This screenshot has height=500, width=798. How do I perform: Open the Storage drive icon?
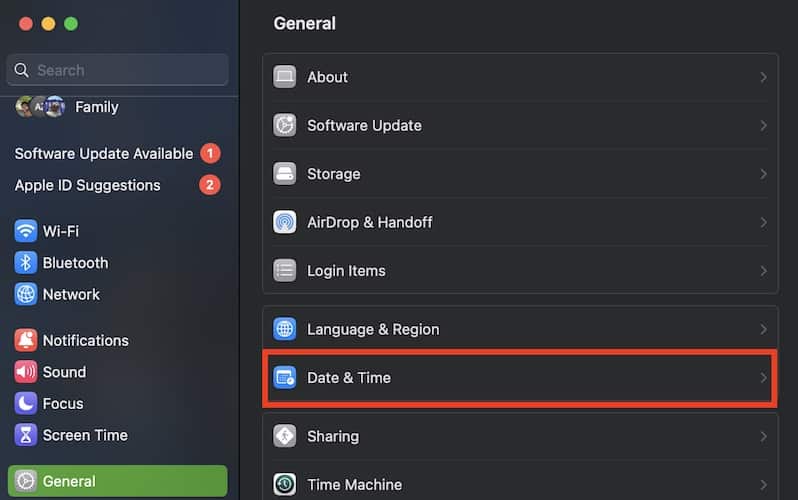(285, 174)
